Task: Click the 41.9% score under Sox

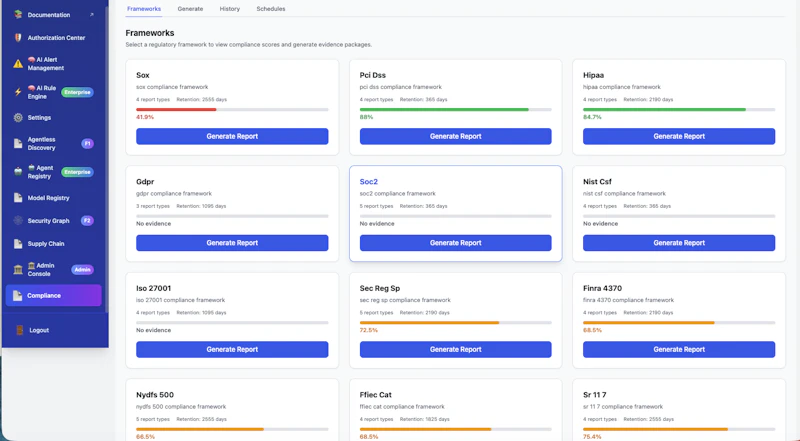Action: click(x=145, y=117)
